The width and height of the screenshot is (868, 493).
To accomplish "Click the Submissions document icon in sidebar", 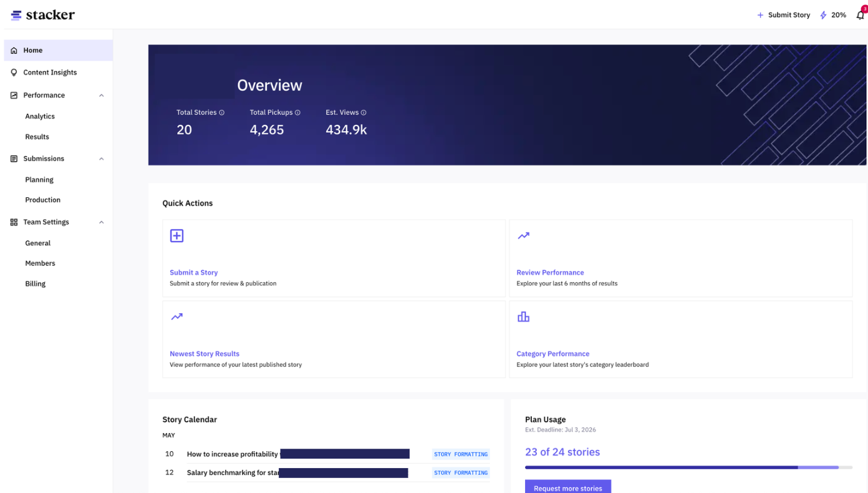I will point(14,159).
